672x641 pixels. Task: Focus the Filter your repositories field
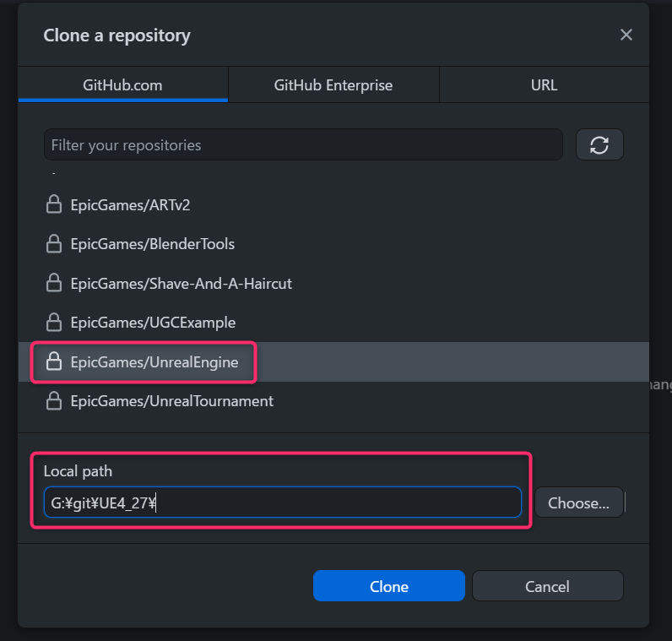(x=303, y=145)
